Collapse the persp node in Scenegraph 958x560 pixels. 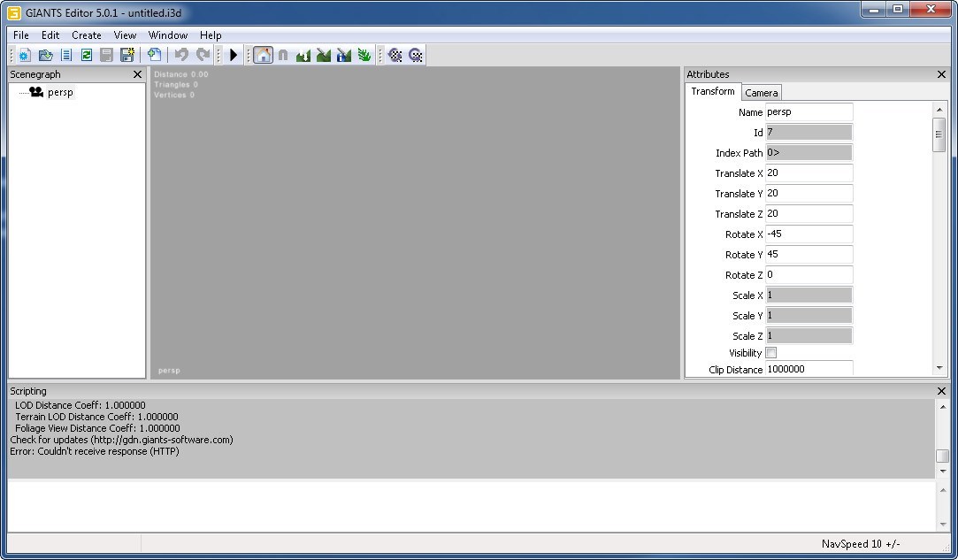click(23, 92)
